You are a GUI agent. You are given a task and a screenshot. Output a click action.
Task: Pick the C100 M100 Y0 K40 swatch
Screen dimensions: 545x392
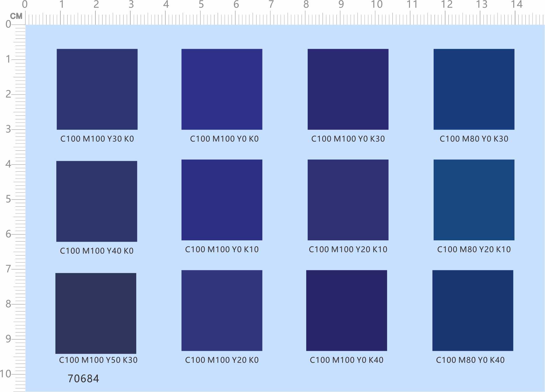(x=347, y=311)
